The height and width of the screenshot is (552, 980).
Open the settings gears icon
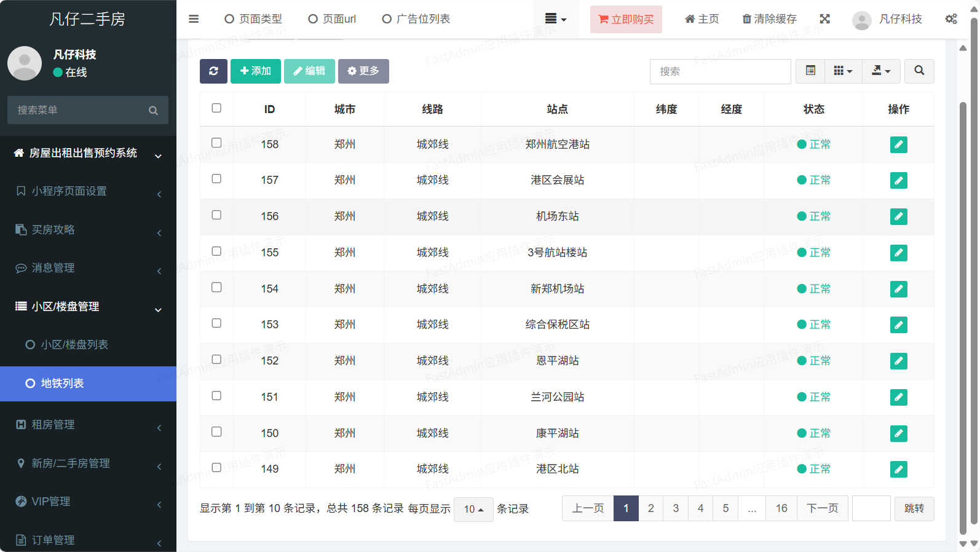pos(950,19)
